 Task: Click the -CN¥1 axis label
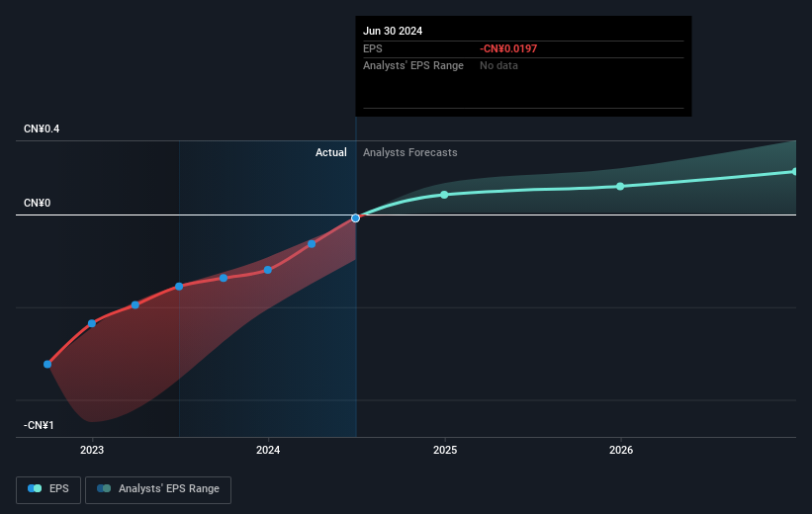coord(39,425)
